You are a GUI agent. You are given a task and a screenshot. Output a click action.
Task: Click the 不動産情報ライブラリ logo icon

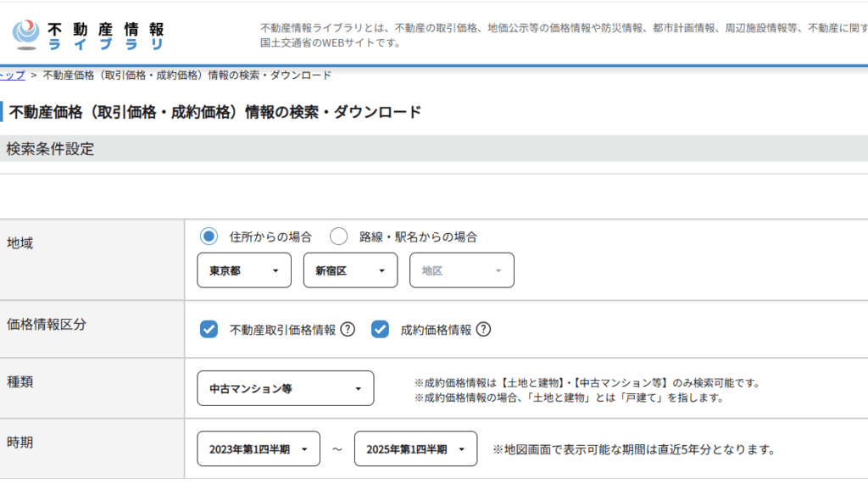point(27,34)
